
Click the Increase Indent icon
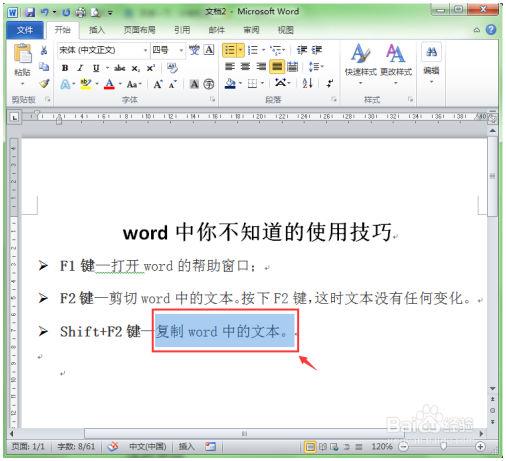(317, 50)
